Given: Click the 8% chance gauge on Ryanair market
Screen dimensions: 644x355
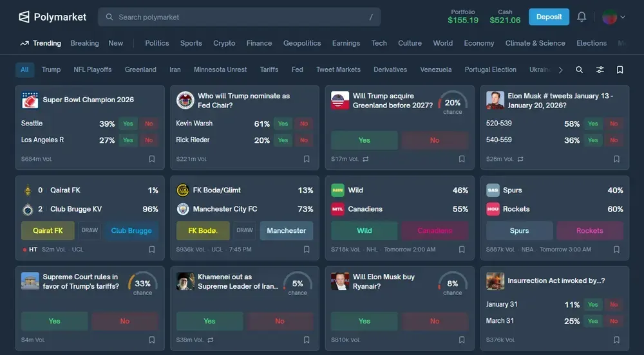Looking at the screenshot, I should pyautogui.click(x=453, y=284).
